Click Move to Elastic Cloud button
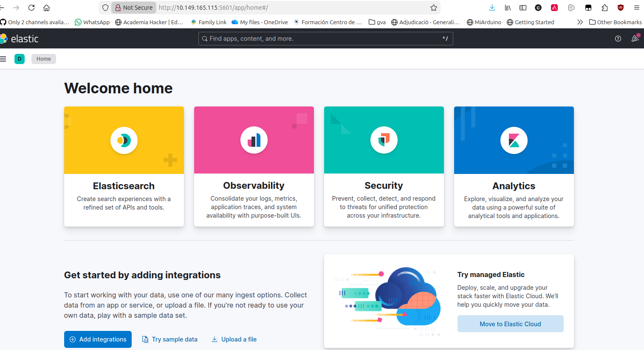Viewport: 644px width, 350px height. point(510,324)
